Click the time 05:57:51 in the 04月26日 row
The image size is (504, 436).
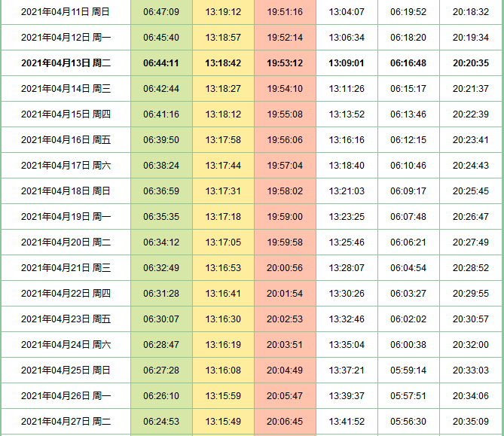click(x=408, y=396)
